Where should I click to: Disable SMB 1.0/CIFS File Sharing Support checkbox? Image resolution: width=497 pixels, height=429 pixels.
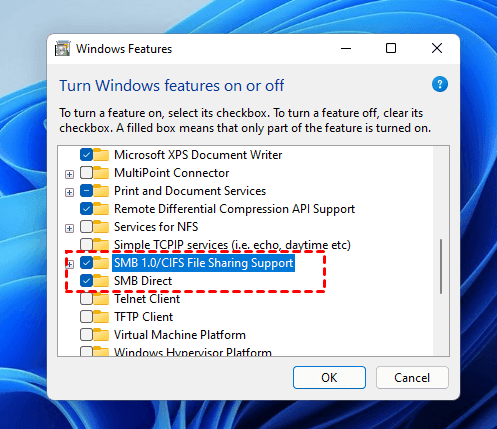point(86,263)
